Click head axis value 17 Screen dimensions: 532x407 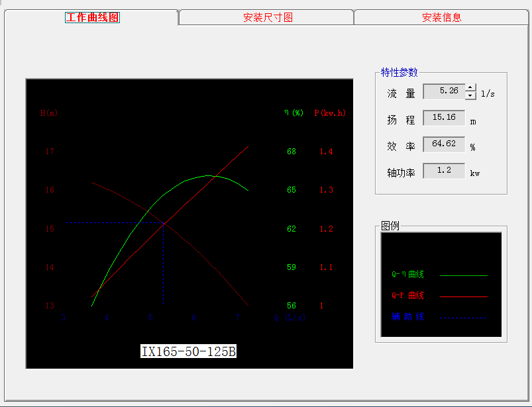(x=50, y=152)
